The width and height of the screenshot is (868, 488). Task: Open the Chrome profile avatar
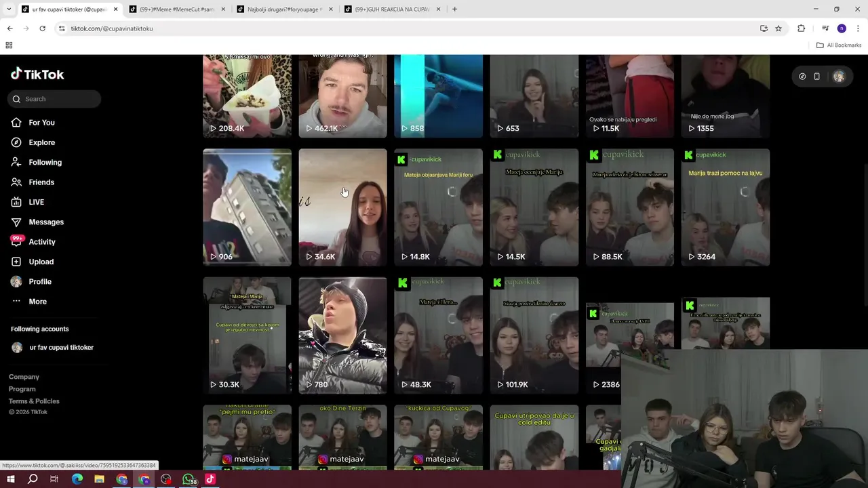point(842,28)
